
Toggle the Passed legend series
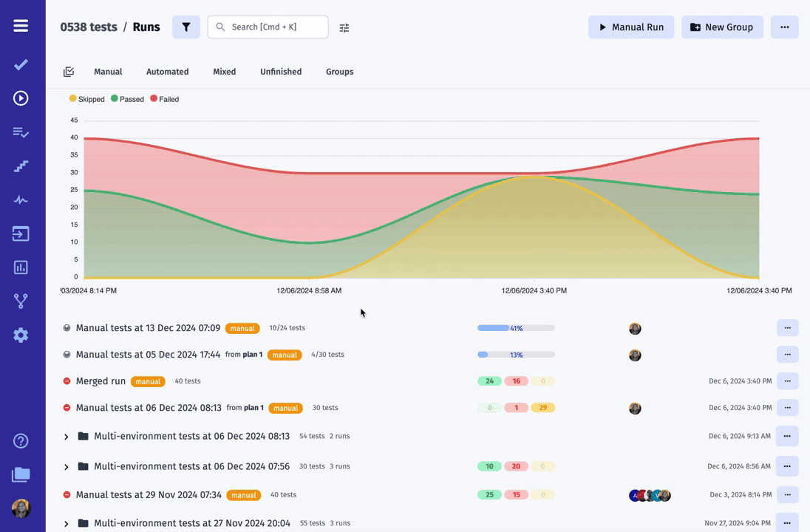[x=127, y=99]
